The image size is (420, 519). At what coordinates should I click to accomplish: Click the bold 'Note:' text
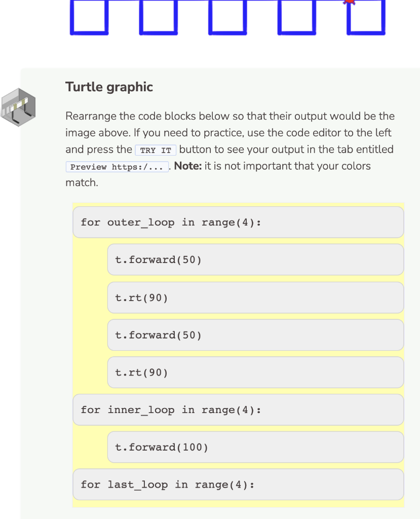(188, 166)
